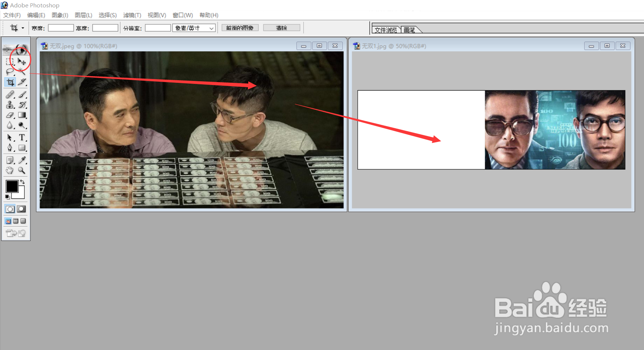The image size is (644, 350).
Task: Close the 无双1.jpg window
Action: coord(623,46)
